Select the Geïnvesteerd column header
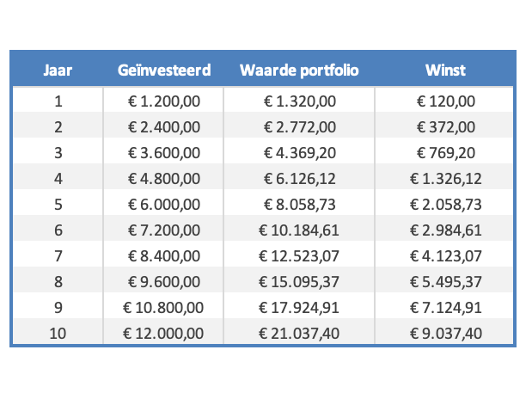Screen dimensions: 532x399 tap(163, 70)
